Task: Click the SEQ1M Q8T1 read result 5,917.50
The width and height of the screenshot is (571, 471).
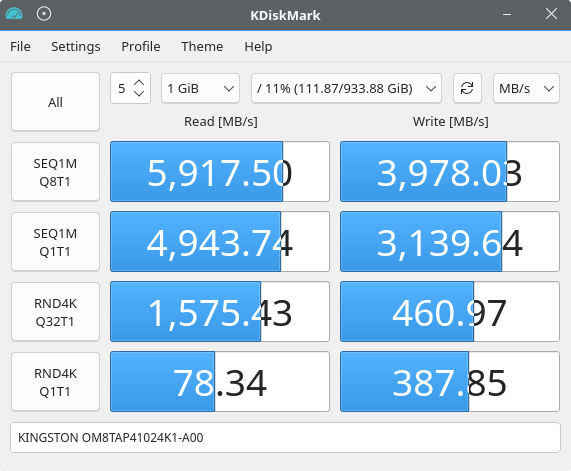Action: coord(220,172)
